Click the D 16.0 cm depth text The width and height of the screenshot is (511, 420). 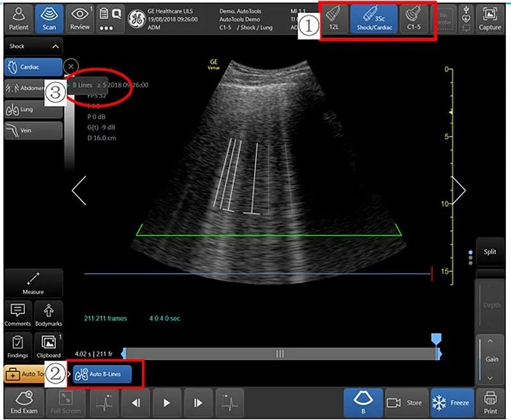coord(102,138)
